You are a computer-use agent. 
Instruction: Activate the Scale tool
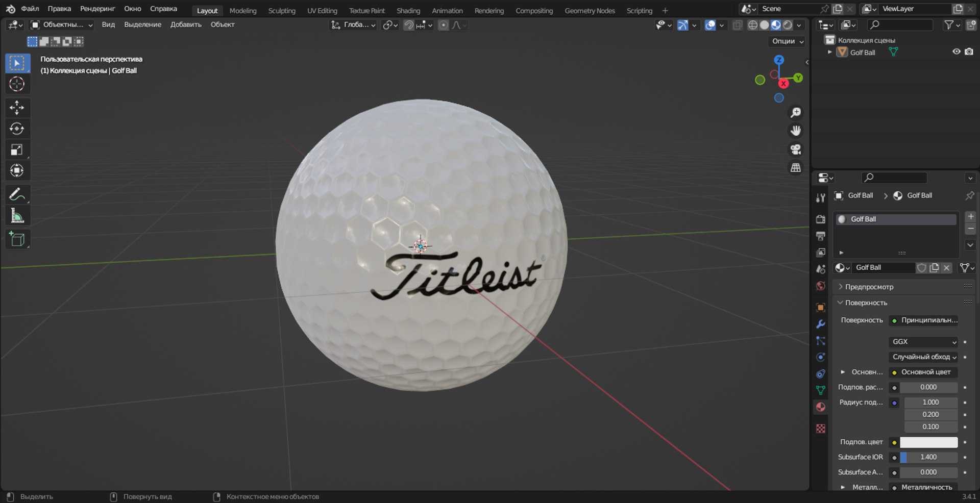[x=17, y=149]
